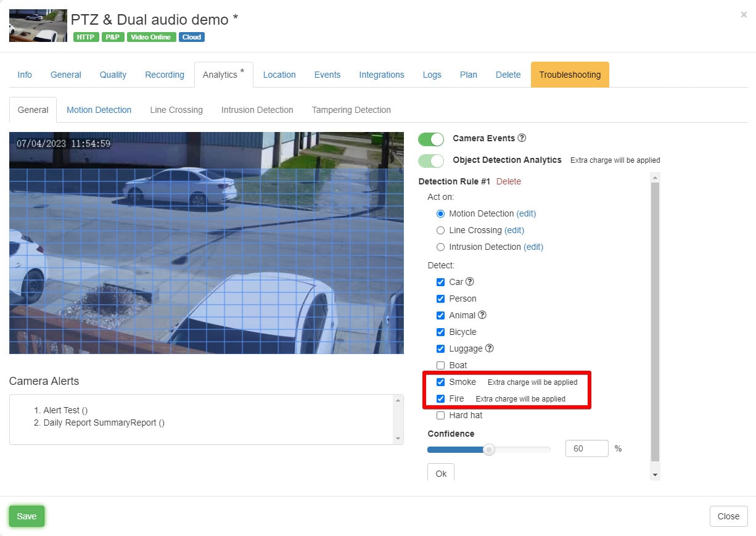Viewport: 756px width, 536px height.
Task: Delete Detection Rule #1 link
Action: point(509,181)
